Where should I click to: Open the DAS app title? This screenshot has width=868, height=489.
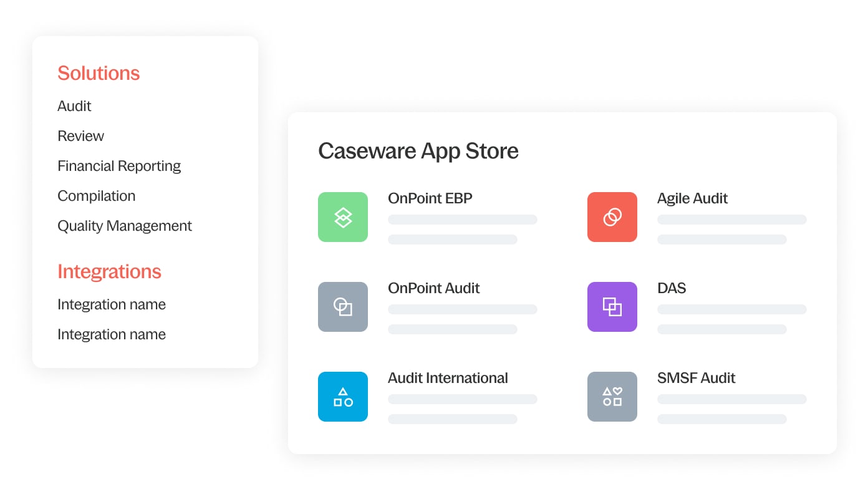[x=672, y=288]
